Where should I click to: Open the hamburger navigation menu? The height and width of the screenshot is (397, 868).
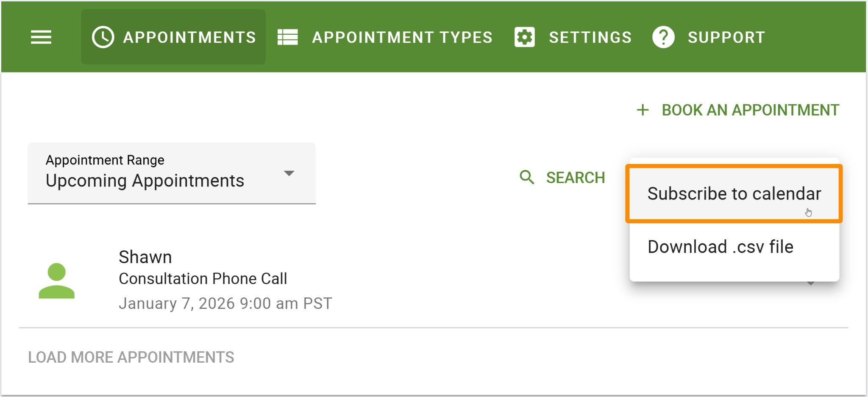(41, 37)
